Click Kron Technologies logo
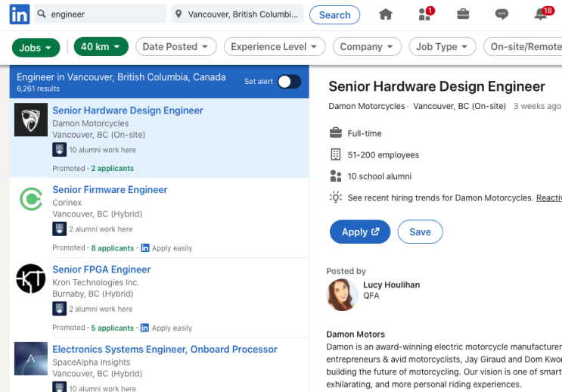Screen dimensions: 562x392 point(31,278)
